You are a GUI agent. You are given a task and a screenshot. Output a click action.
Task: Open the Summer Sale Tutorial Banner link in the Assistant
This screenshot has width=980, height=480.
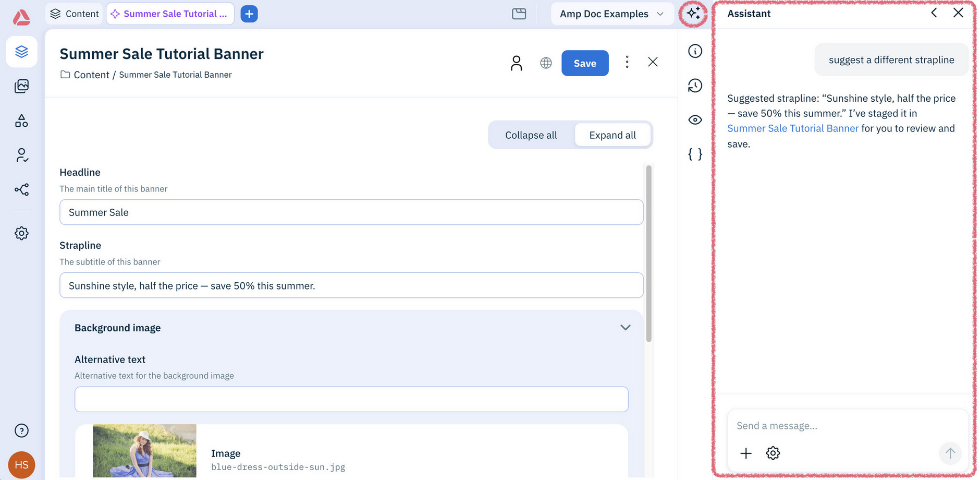tap(792, 128)
